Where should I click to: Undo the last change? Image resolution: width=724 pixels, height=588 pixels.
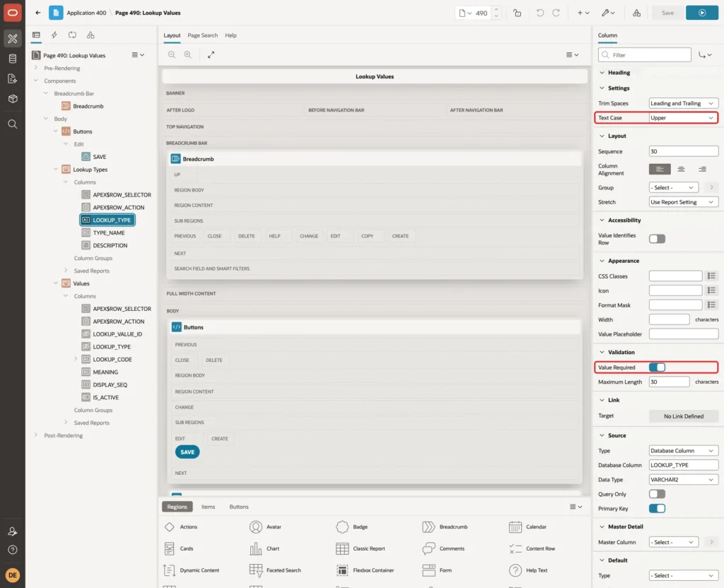click(539, 13)
